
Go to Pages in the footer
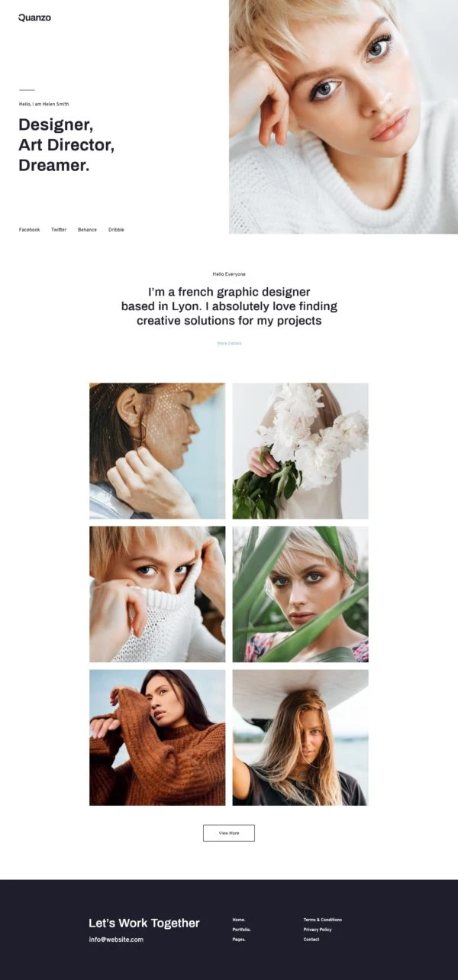point(239,940)
